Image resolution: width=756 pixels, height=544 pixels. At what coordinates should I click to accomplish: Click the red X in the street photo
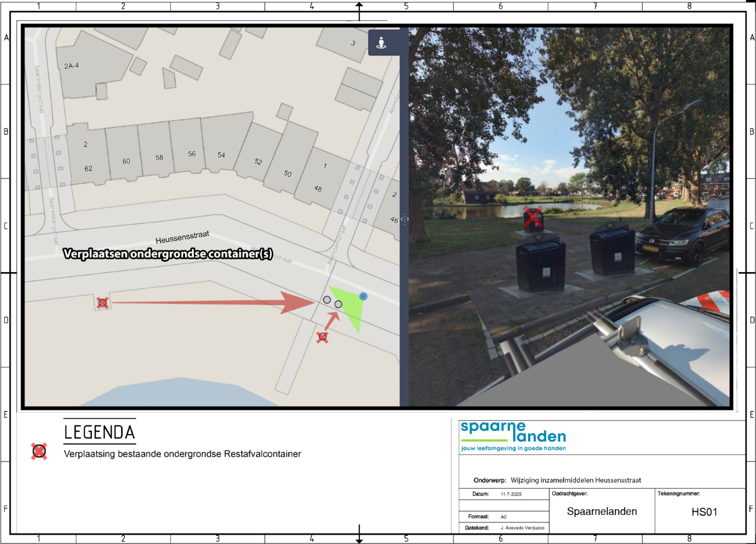pos(533,217)
